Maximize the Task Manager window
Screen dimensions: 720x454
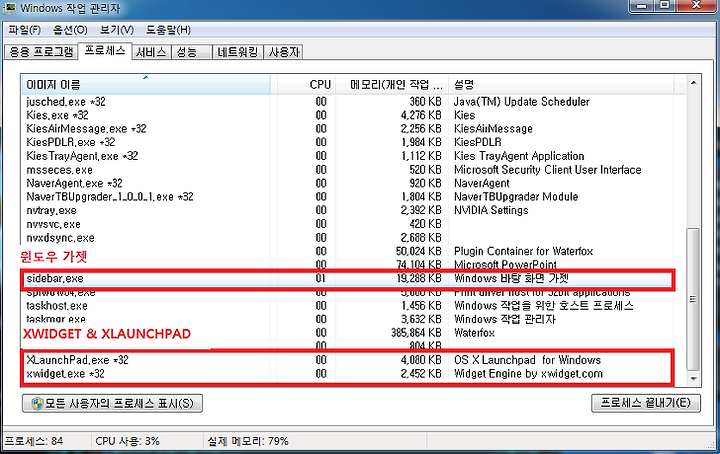665,6
